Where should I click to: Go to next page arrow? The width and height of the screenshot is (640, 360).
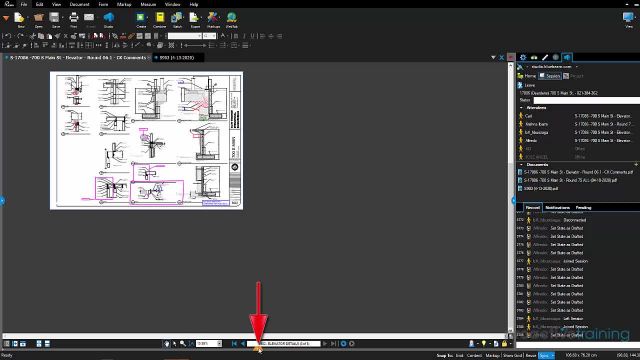pyautogui.click(x=325, y=344)
